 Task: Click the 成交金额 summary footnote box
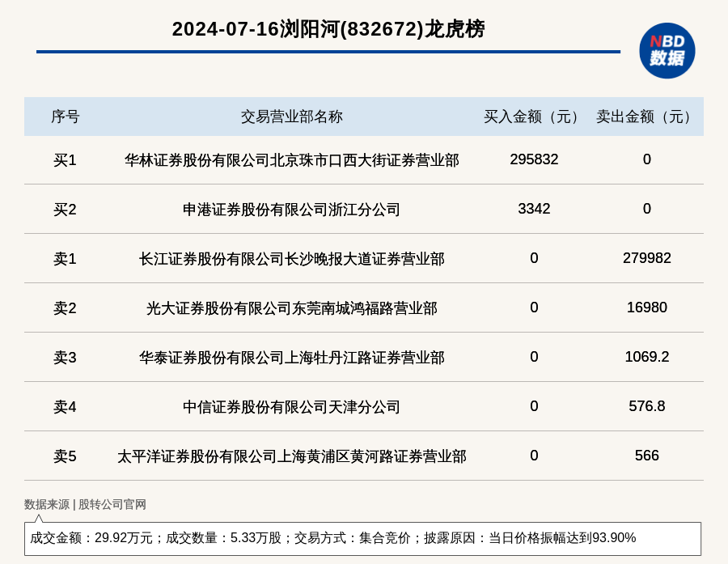(362, 538)
